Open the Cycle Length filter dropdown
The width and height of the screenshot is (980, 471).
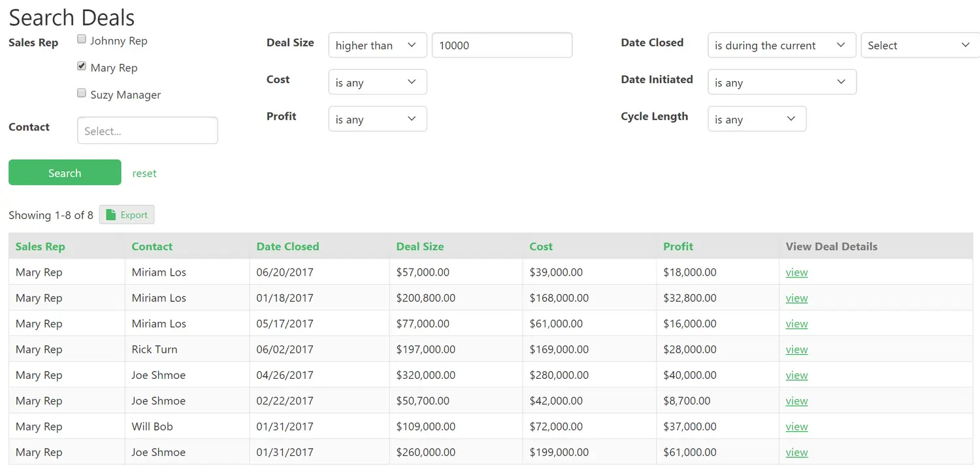(x=757, y=119)
